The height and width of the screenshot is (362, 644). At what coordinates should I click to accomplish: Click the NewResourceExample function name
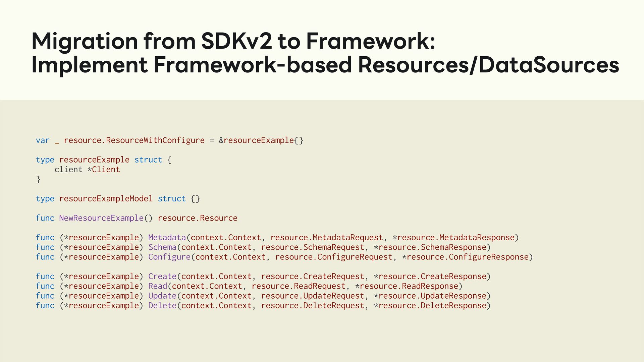(x=101, y=218)
